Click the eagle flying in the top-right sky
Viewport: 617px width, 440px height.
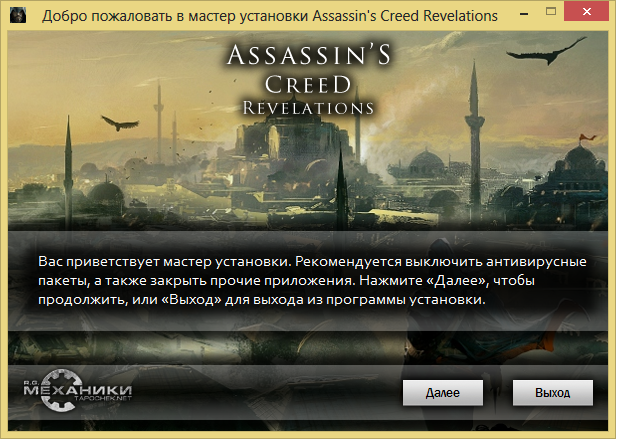pyautogui.click(x=546, y=51)
